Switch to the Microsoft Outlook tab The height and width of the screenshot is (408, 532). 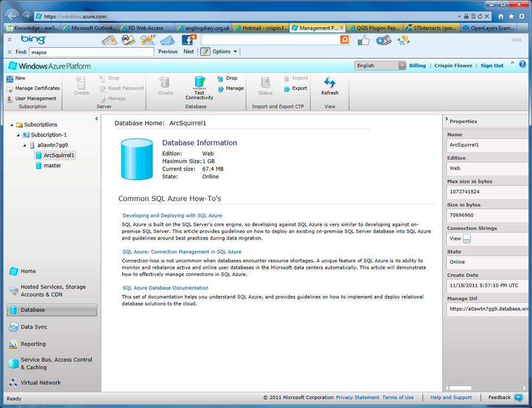pos(90,28)
